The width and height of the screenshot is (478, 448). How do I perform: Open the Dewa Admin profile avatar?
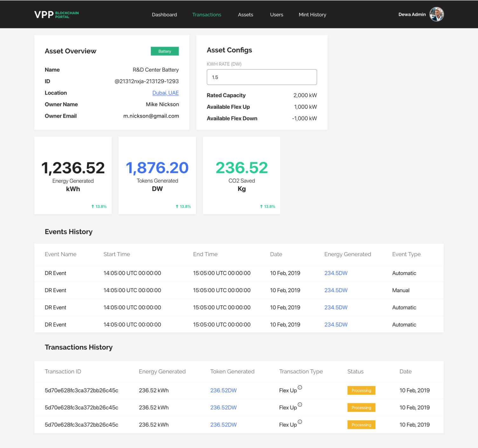(x=436, y=14)
